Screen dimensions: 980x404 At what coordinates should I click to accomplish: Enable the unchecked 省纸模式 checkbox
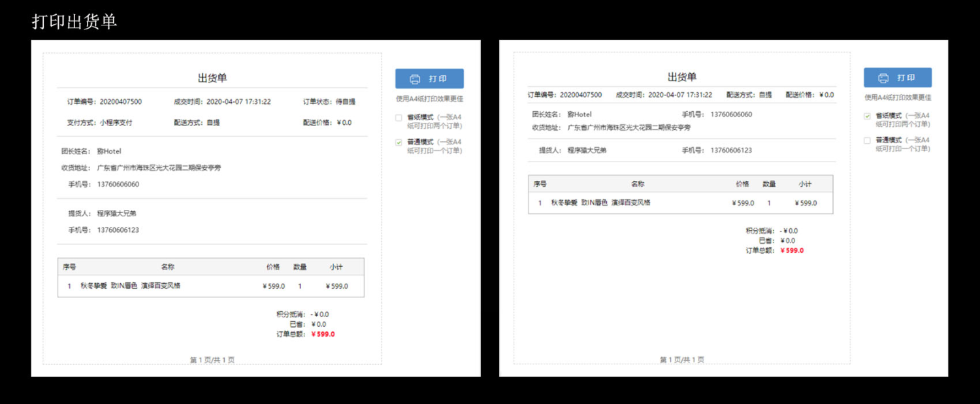tap(399, 118)
